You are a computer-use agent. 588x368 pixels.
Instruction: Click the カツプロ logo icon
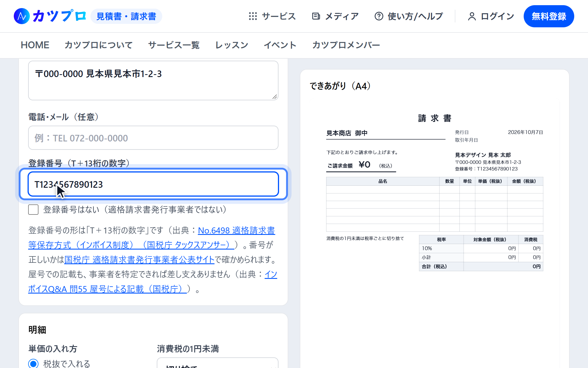(22, 16)
